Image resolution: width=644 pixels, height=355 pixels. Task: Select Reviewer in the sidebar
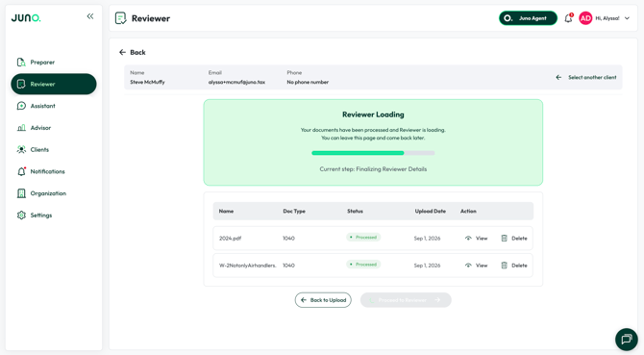pos(54,84)
